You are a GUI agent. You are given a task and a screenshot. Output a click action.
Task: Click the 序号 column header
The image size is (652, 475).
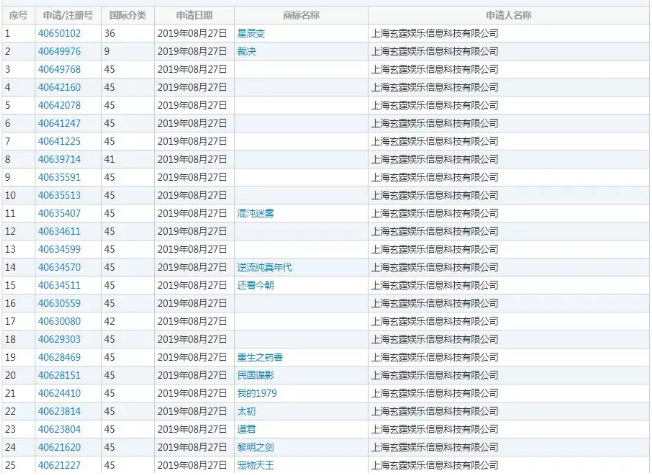pos(17,15)
